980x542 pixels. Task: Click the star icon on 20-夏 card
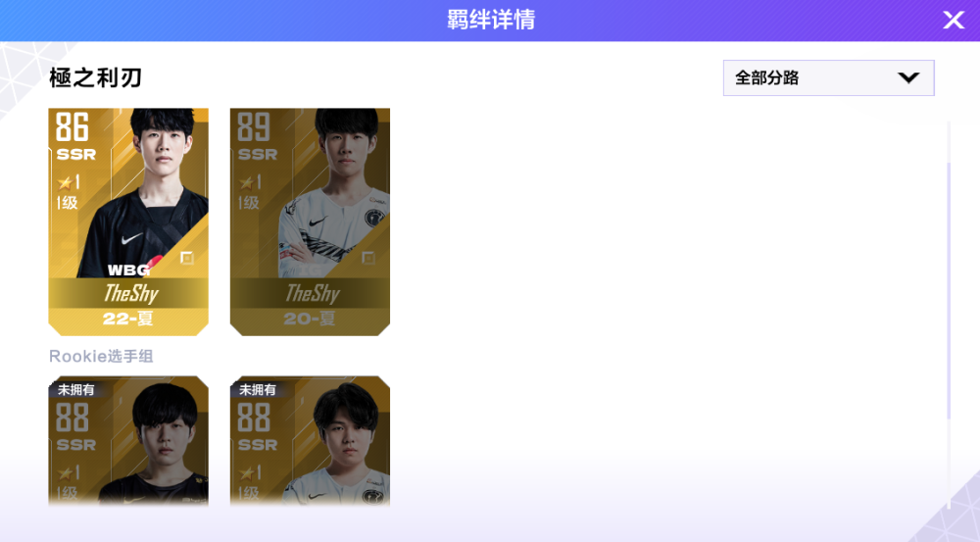click(x=246, y=182)
